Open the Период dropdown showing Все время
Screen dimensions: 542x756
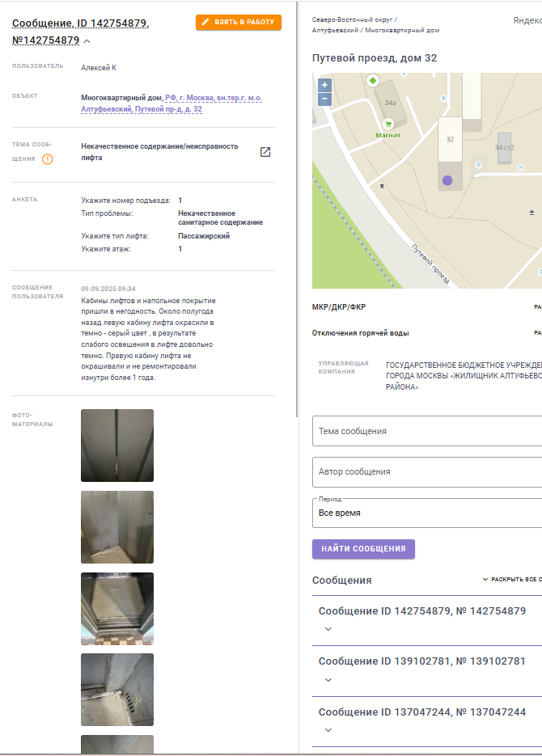coord(427,513)
